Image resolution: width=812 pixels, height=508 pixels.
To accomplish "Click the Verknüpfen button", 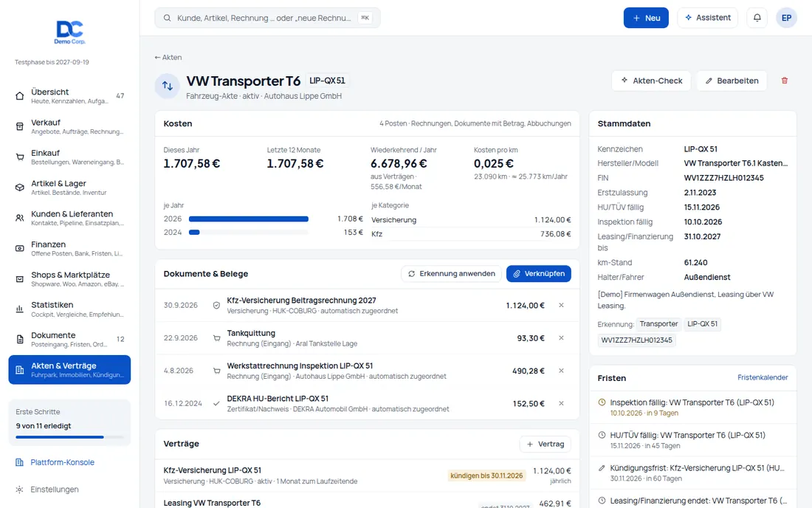I will (x=539, y=274).
